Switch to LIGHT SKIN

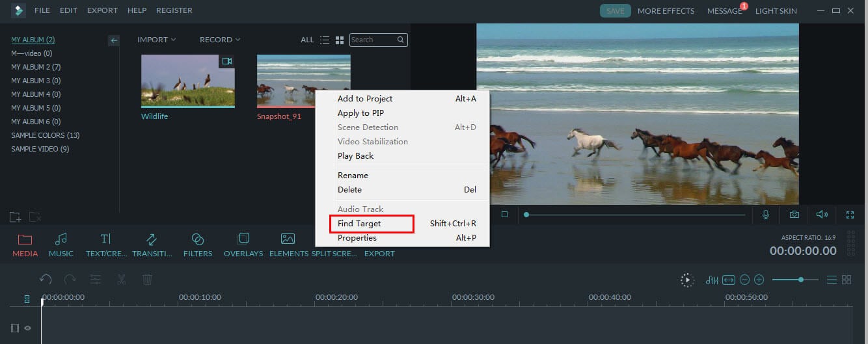(x=776, y=11)
